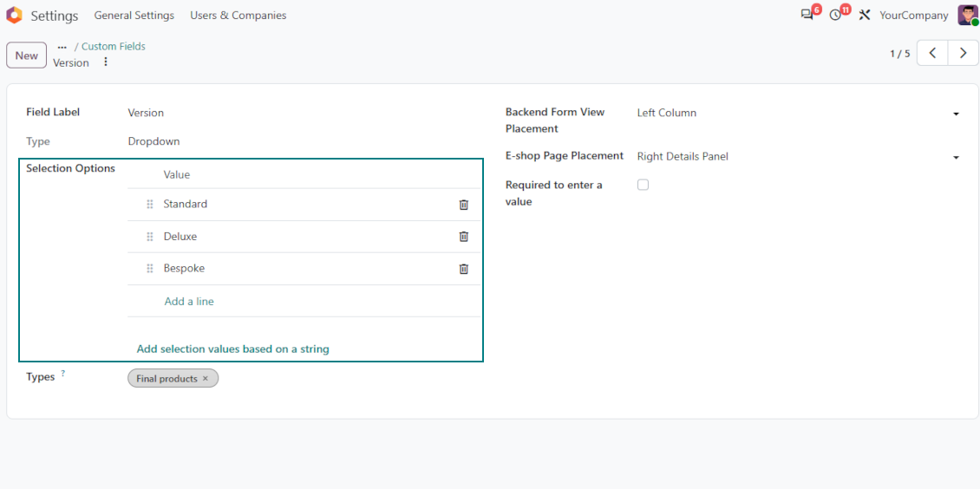The image size is (980, 489).
Task: Toggle the Required to enter a value checkbox
Action: pos(643,185)
